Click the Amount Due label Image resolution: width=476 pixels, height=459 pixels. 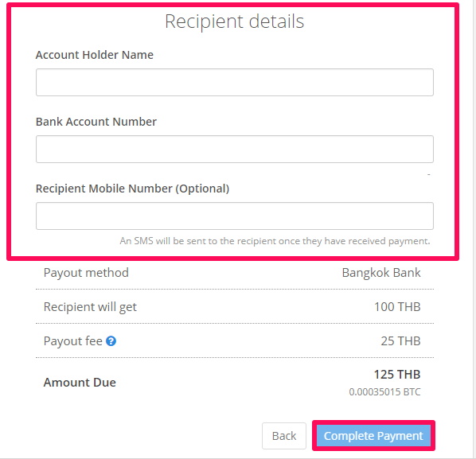pyautogui.click(x=80, y=383)
